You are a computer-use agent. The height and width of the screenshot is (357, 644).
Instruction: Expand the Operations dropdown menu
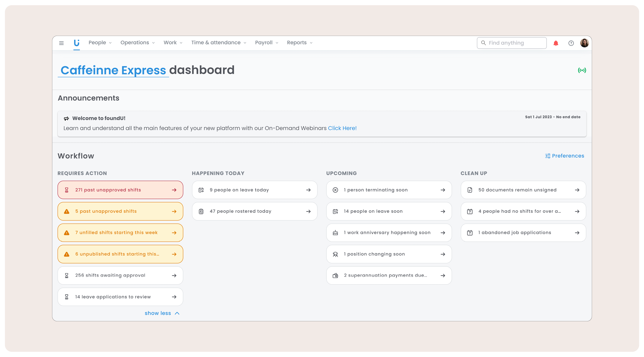point(137,43)
